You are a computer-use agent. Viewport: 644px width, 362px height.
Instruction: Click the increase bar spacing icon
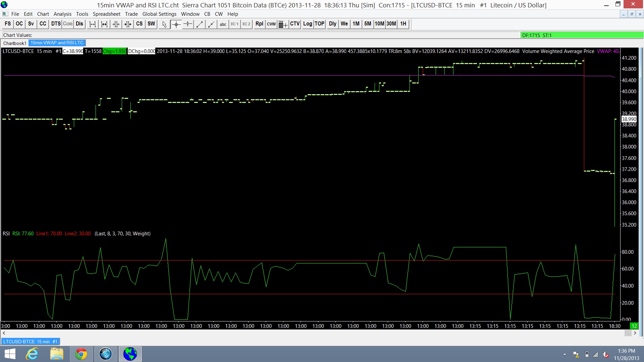[x=93, y=24]
